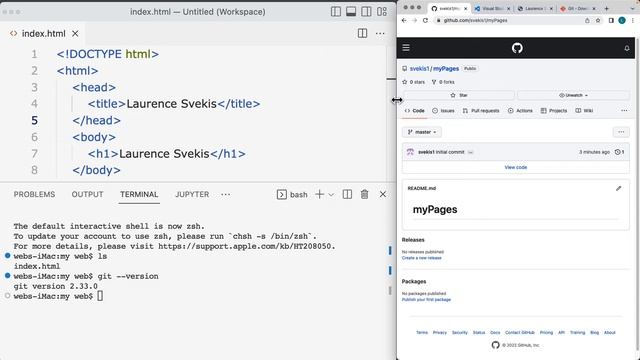Open Chrome side panel icon
The image size is (640, 360).
click(x=611, y=20)
